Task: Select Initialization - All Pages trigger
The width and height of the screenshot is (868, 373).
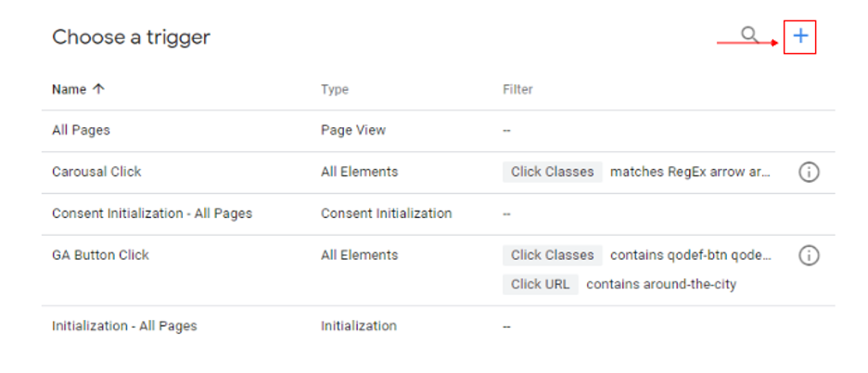Action: point(124,326)
